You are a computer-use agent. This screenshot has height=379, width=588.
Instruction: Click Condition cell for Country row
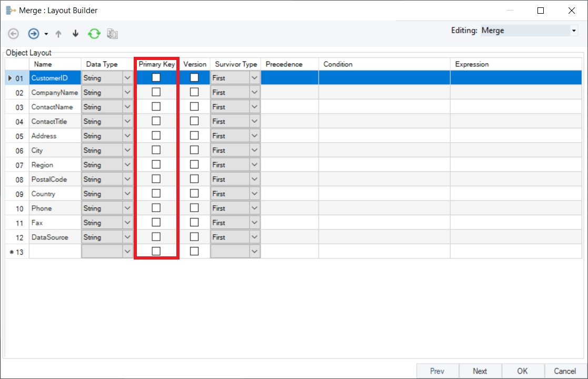point(384,193)
